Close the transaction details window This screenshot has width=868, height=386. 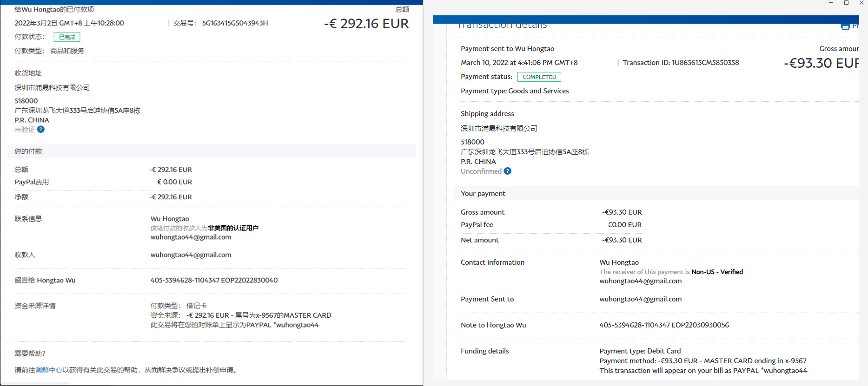pos(861,3)
